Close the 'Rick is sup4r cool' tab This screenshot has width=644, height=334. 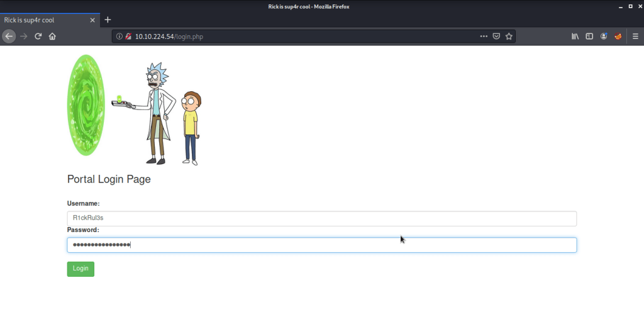[92, 20]
